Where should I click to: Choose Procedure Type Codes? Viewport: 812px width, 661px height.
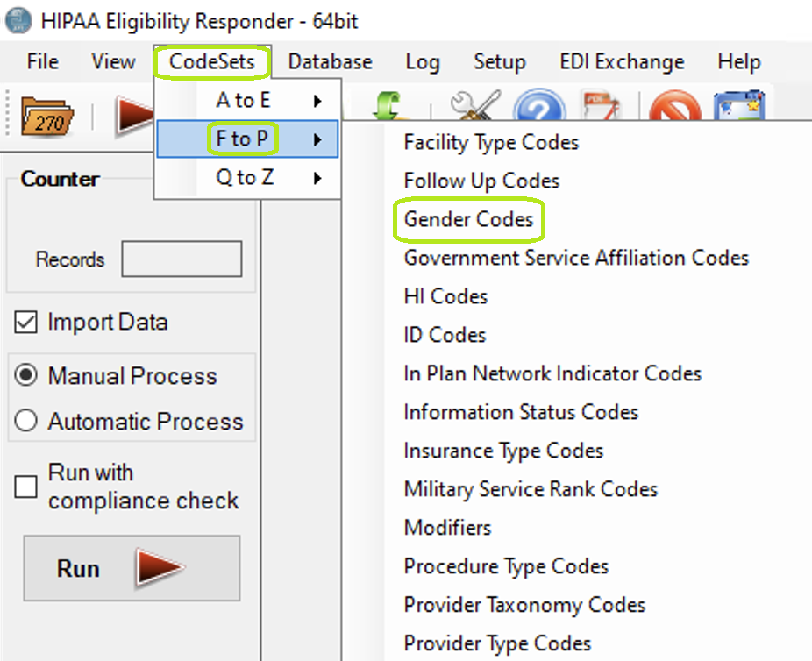(506, 566)
